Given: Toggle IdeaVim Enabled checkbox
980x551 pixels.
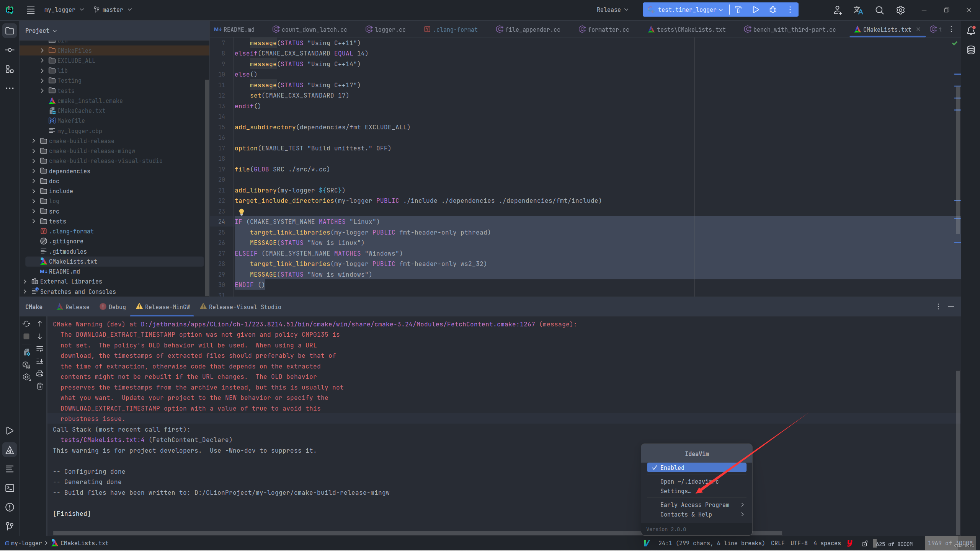Looking at the screenshot, I should coord(696,468).
